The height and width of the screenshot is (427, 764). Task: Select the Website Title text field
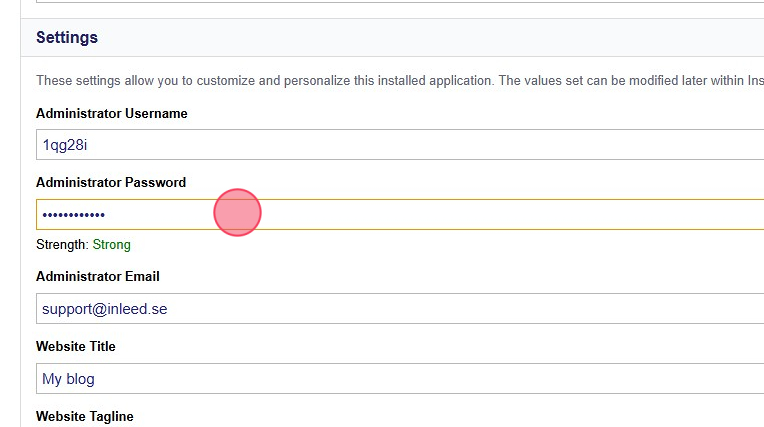tap(400, 379)
